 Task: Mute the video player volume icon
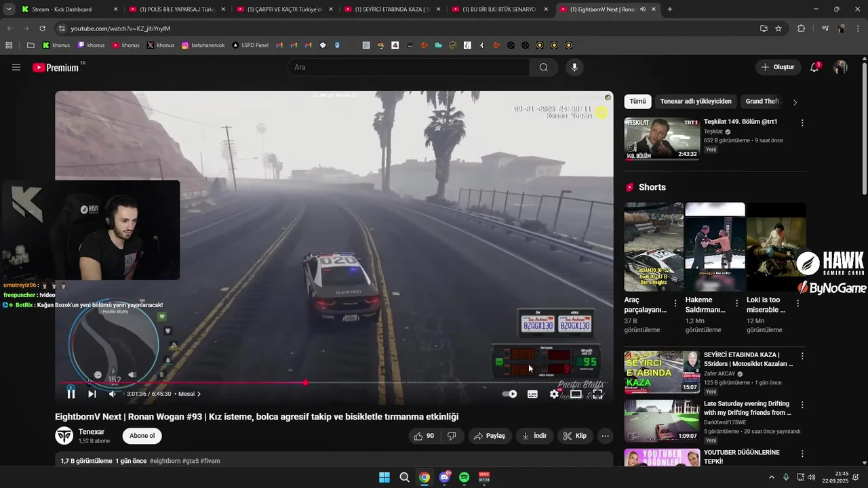click(x=113, y=394)
